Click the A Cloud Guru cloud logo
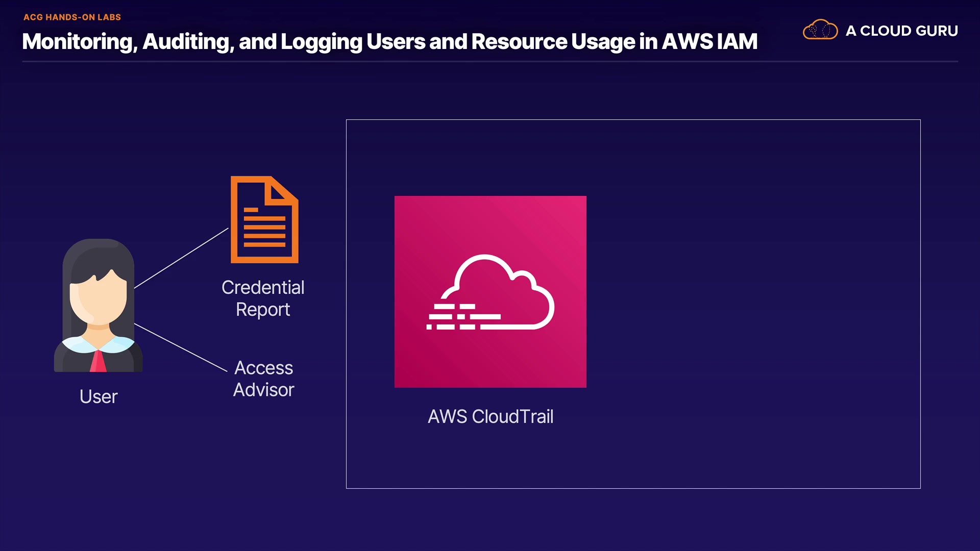Viewport: 980px width, 551px height. pyautogui.click(x=820, y=30)
